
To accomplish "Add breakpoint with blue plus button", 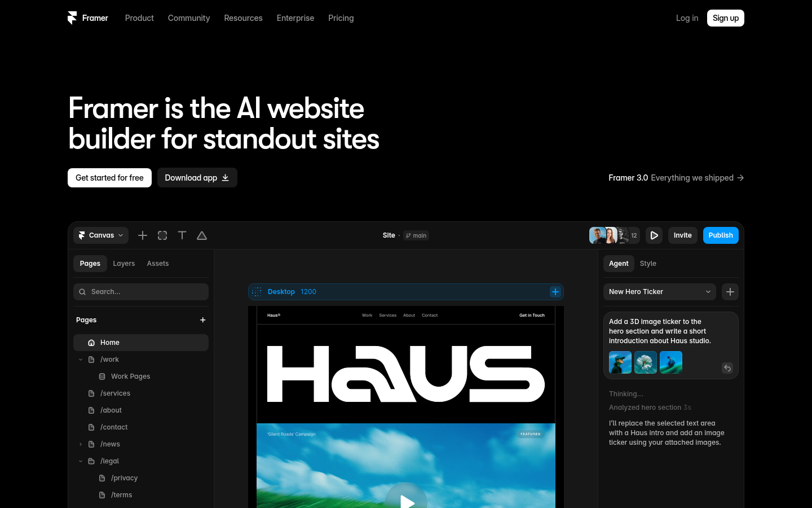I will (x=555, y=292).
